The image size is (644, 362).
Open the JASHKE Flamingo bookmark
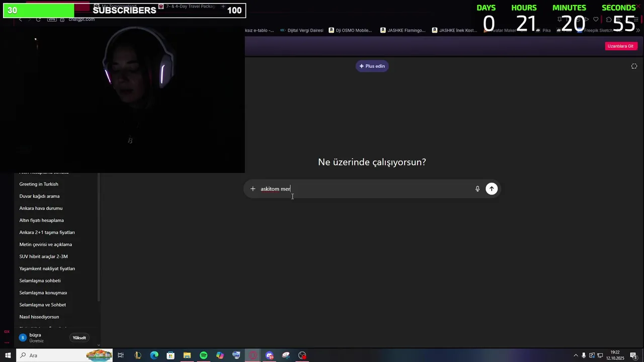pyautogui.click(x=403, y=30)
